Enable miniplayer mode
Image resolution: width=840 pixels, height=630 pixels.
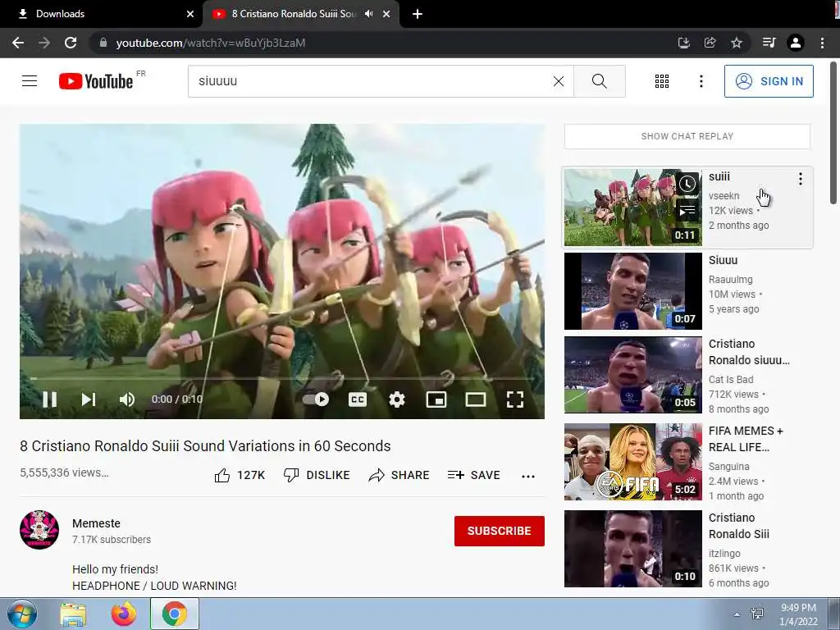click(436, 399)
